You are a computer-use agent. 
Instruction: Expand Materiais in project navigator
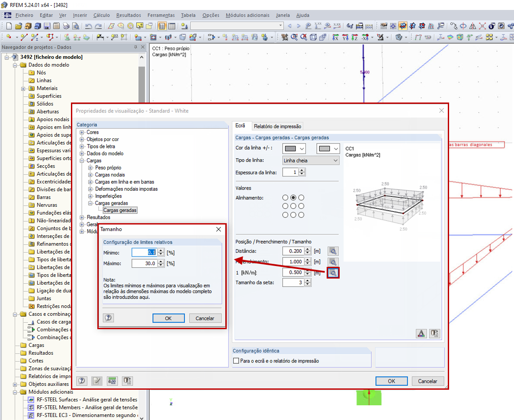[x=23, y=89]
